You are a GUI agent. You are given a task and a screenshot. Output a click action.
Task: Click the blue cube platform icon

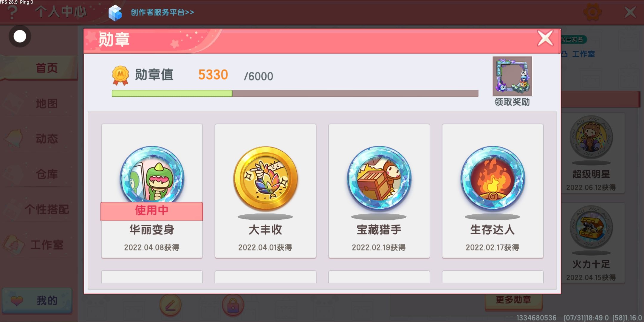115,13
